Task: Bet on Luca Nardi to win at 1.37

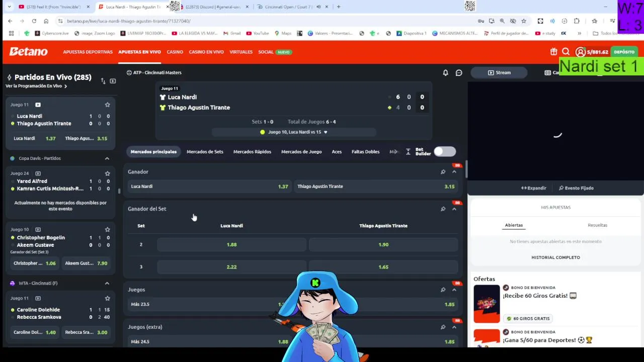Action: (x=209, y=187)
